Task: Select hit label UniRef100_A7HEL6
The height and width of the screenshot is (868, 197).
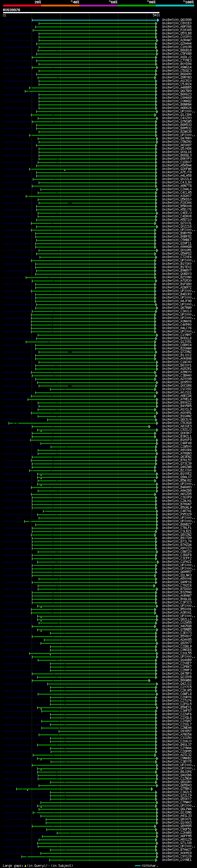Action: pyautogui.click(x=177, y=399)
